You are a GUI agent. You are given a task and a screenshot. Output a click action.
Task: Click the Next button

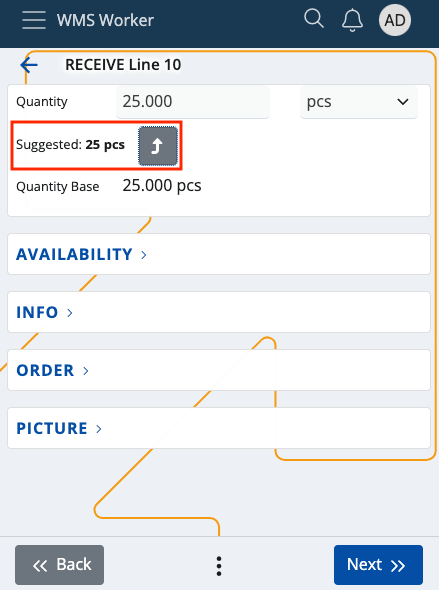[x=378, y=565]
